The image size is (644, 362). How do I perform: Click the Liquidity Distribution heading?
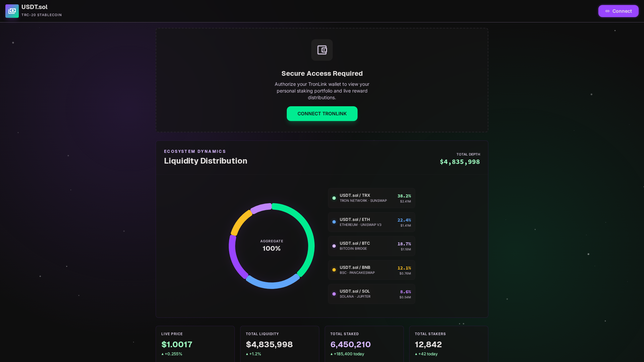(x=206, y=161)
